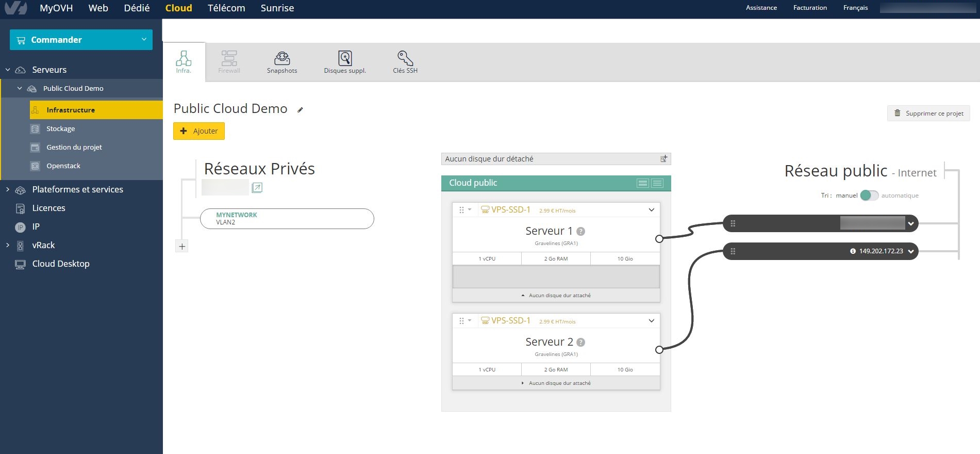Image resolution: width=980 pixels, height=454 pixels.
Task: Collapse the Serveurs section
Action: [8, 70]
